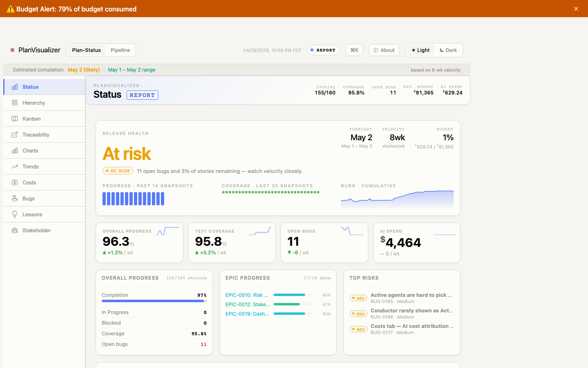Click the Velocity 8wk value
Viewport: 588px width, 368px height.
pos(397,137)
